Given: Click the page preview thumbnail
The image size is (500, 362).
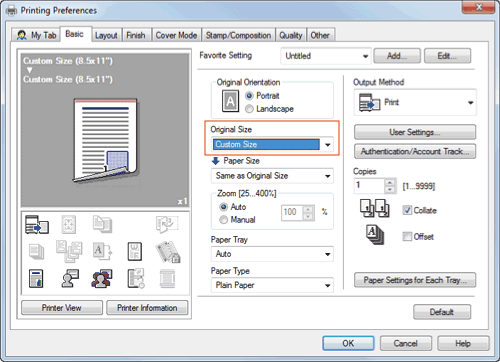Looking at the screenshot, I should [105, 140].
